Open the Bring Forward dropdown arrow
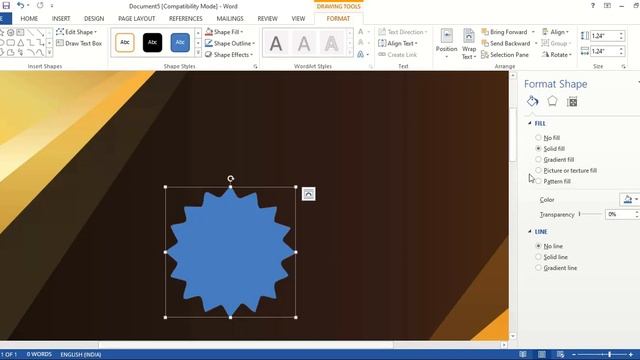Viewport: 640px width, 360px height. click(x=533, y=32)
